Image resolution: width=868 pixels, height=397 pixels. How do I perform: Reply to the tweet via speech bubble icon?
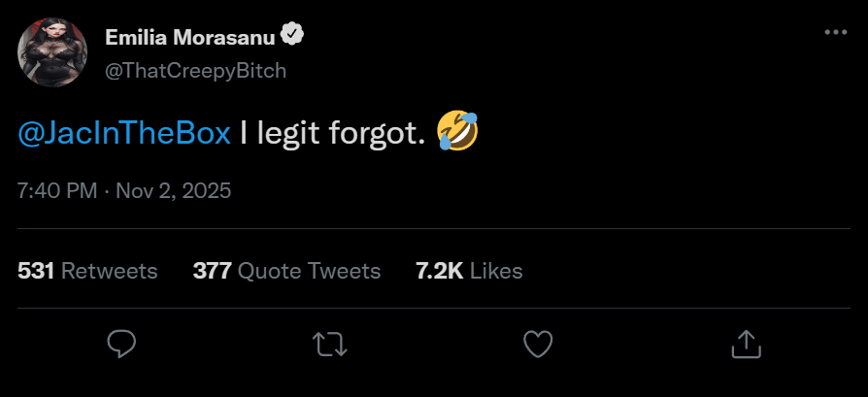(121, 343)
